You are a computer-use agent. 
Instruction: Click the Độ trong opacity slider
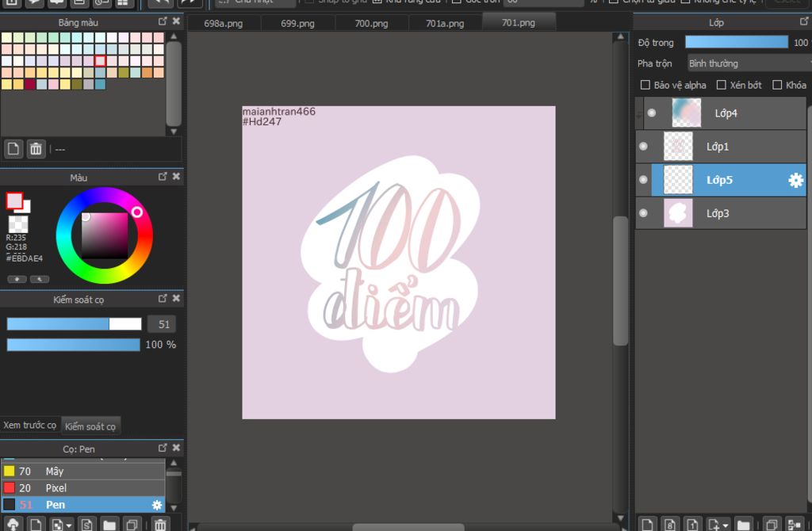coord(737,43)
